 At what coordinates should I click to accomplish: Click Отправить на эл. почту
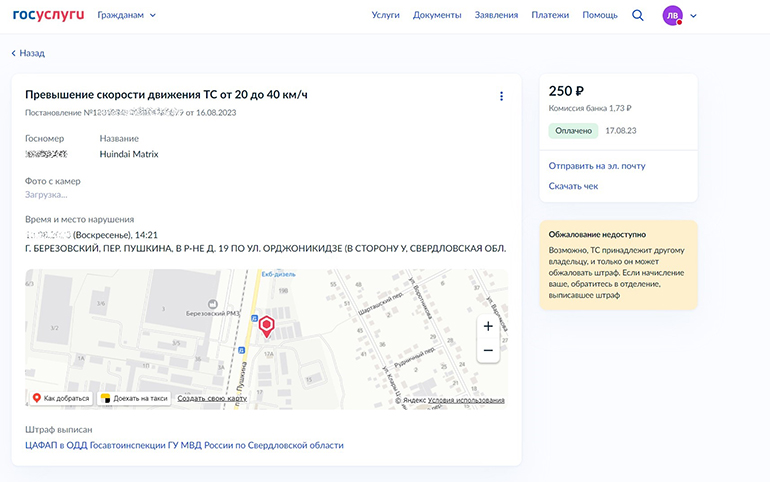click(x=597, y=166)
